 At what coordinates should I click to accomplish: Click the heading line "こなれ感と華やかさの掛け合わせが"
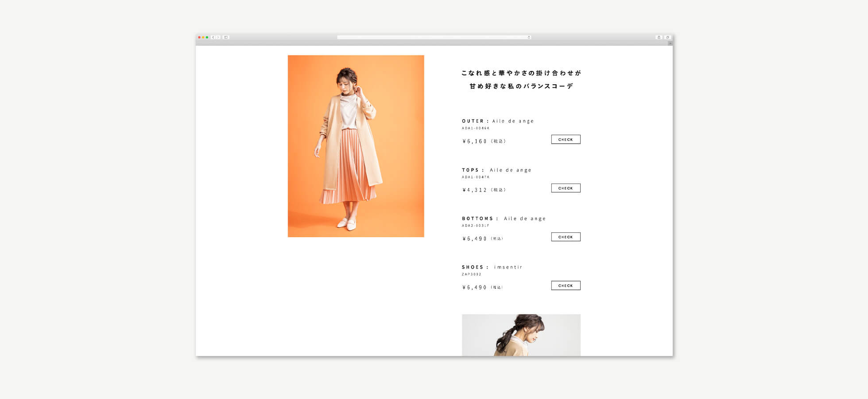(x=521, y=73)
